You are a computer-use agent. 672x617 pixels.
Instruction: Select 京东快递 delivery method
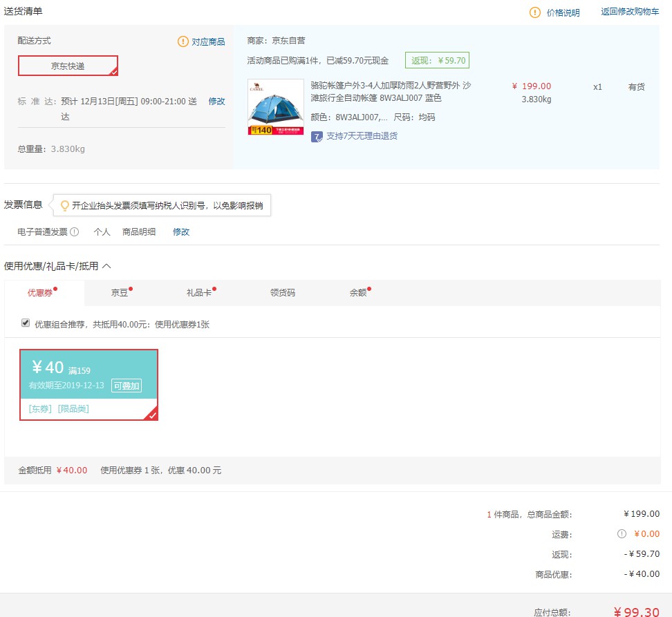click(x=68, y=66)
